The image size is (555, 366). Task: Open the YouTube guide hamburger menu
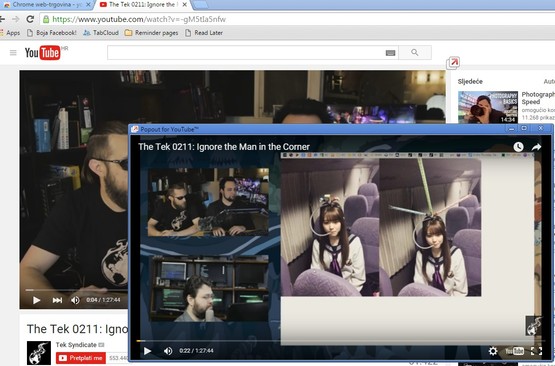pos(13,53)
